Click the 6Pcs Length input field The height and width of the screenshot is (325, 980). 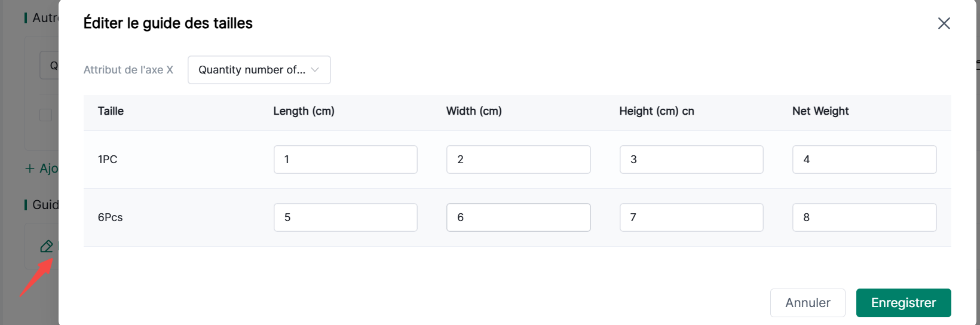tap(345, 217)
